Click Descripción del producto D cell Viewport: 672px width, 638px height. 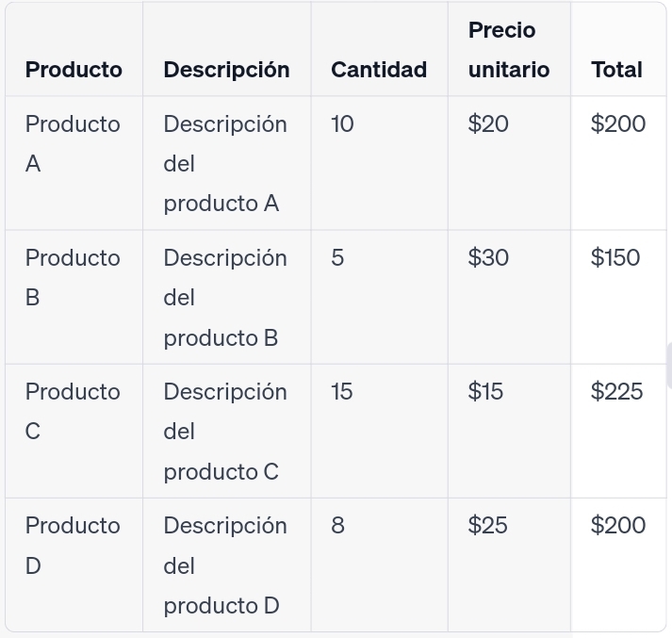click(225, 565)
